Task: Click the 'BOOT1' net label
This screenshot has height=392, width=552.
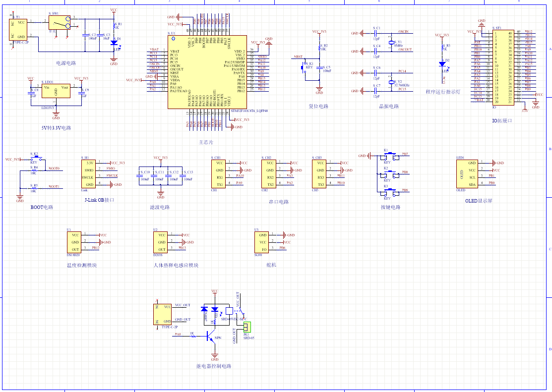Action: point(54,186)
